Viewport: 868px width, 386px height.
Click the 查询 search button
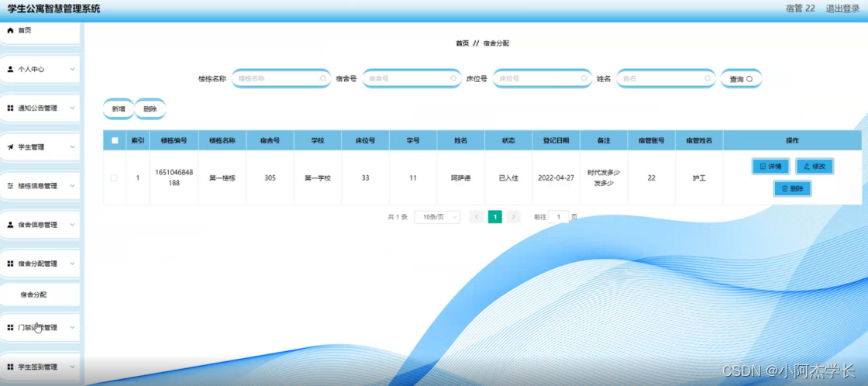pos(741,79)
